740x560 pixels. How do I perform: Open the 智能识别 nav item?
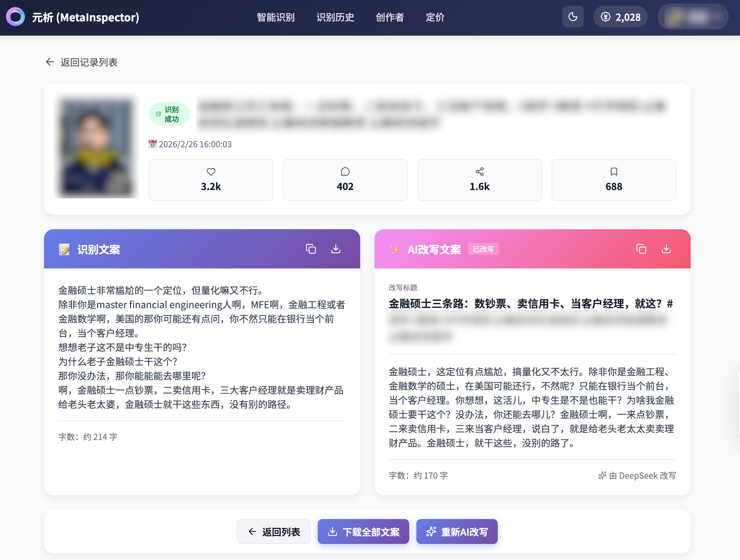(x=275, y=17)
